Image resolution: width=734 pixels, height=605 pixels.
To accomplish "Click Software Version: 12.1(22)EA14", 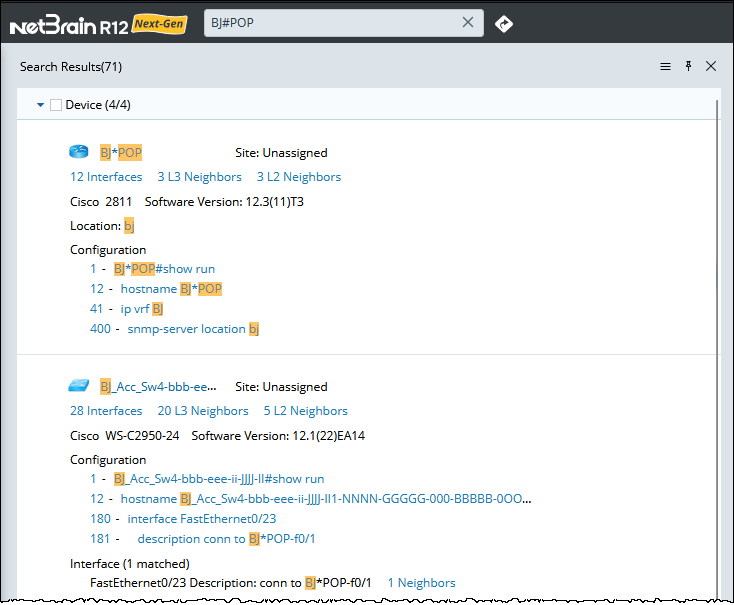I will pos(278,436).
